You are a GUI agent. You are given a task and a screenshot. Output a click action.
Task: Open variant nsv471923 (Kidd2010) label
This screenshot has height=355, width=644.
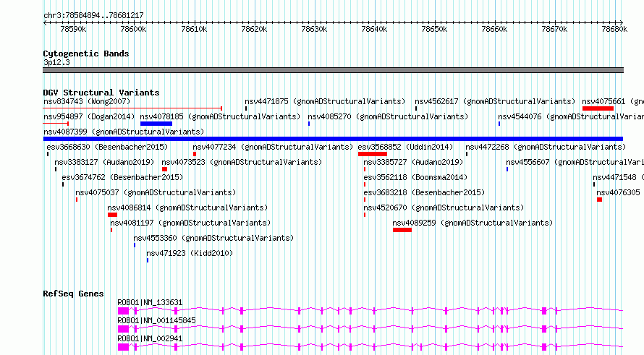pyautogui.click(x=190, y=253)
